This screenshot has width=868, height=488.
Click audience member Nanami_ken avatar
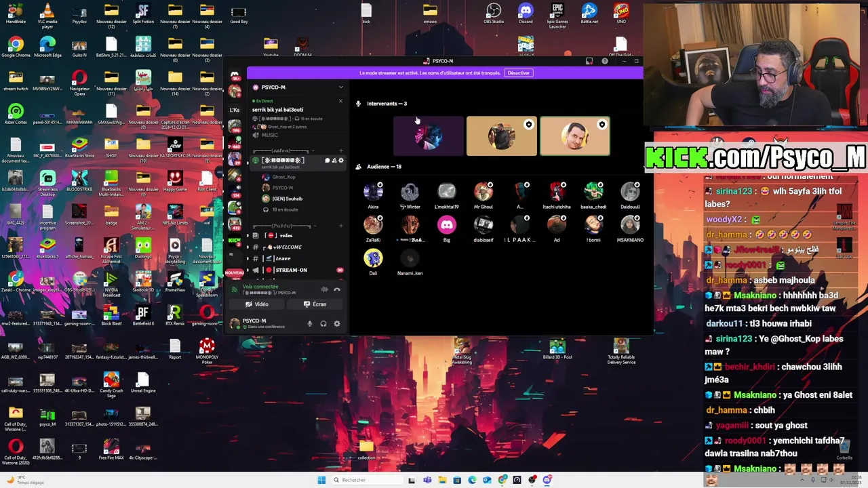point(410,258)
